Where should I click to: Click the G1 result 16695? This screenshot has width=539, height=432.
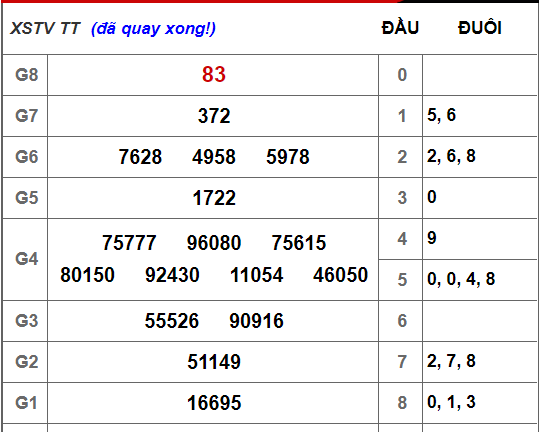tap(214, 403)
